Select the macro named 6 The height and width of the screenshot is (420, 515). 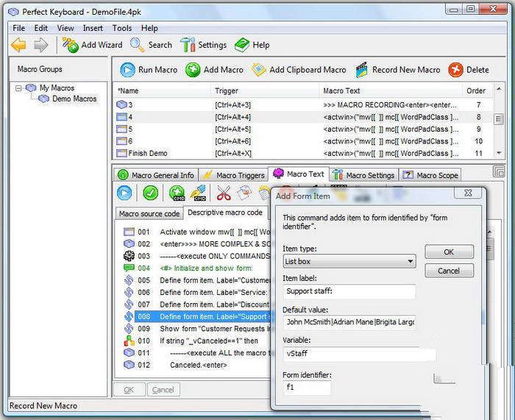[x=303, y=141]
